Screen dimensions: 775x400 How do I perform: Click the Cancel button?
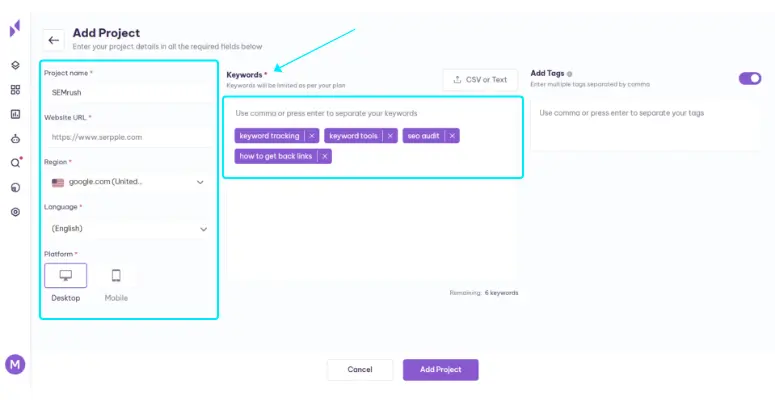360,370
